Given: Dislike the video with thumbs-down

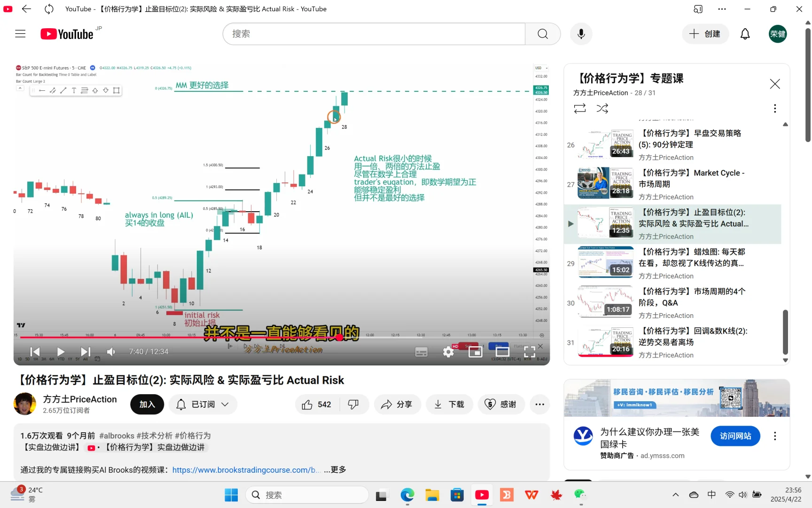Looking at the screenshot, I should pyautogui.click(x=353, y=405).
